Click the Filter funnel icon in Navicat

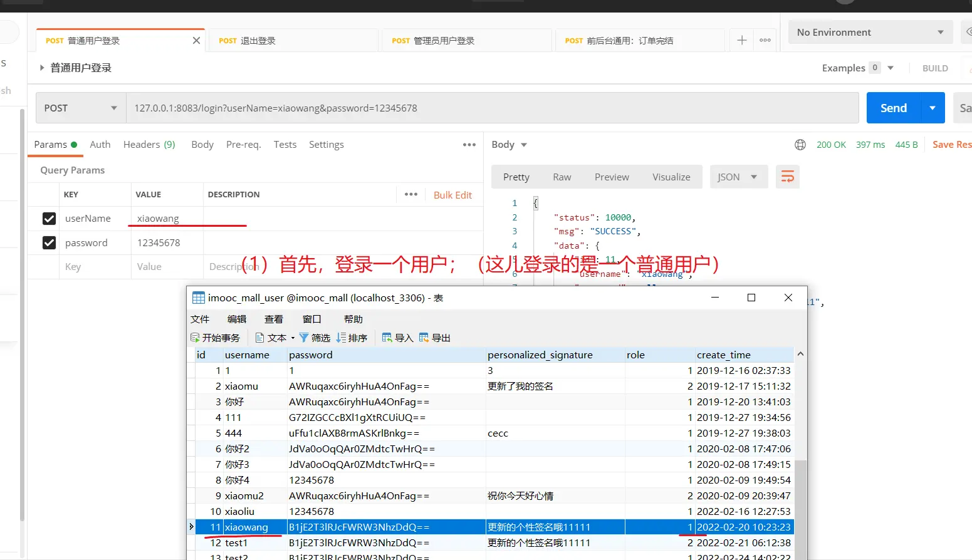click(x=304, y=338)
